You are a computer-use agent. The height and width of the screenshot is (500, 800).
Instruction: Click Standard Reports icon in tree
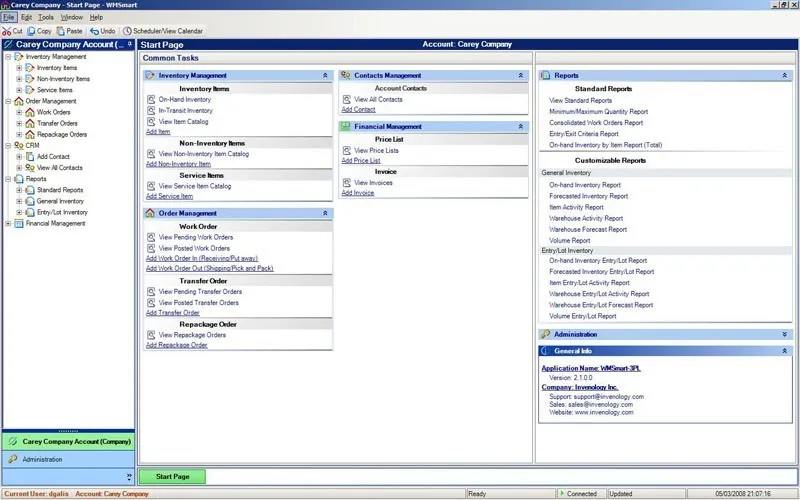pyautogui.click(x=30, y=190)
